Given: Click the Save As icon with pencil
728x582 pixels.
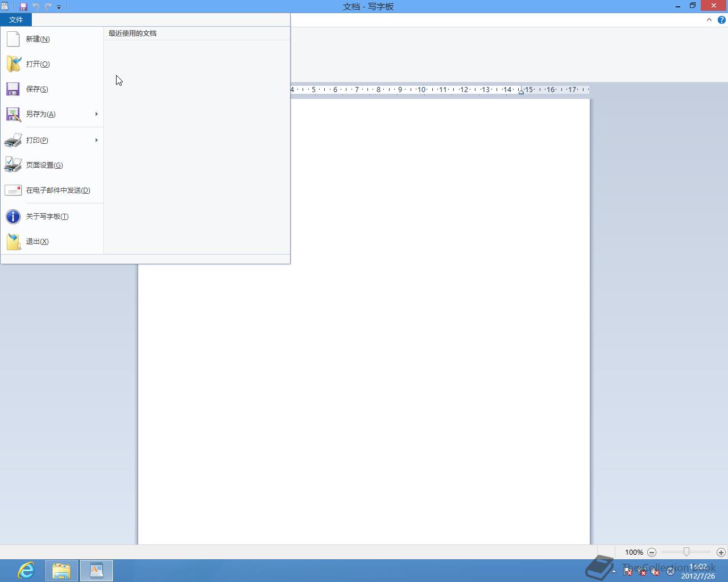Looking at the screenshot, I should (x=13, y=114).
